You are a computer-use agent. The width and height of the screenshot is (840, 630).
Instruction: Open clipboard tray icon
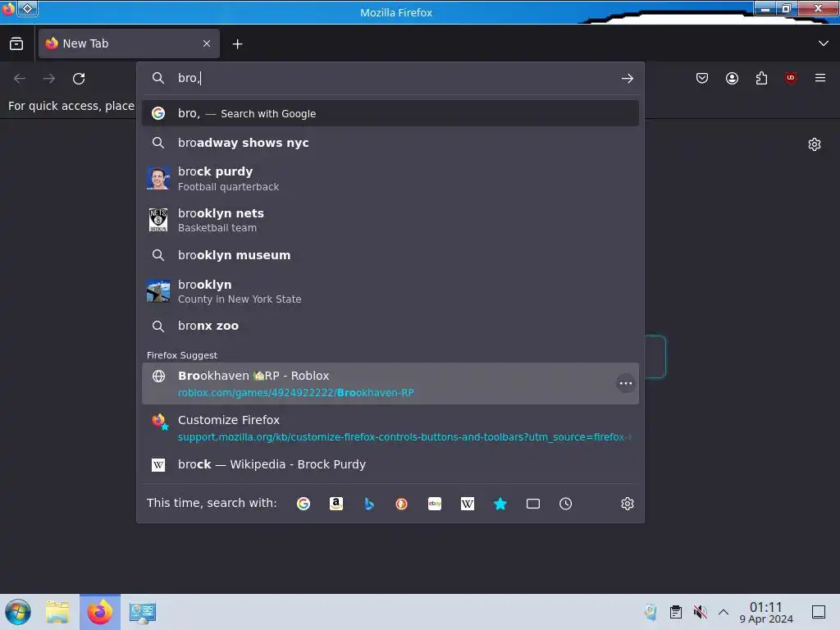pos(676,611)
